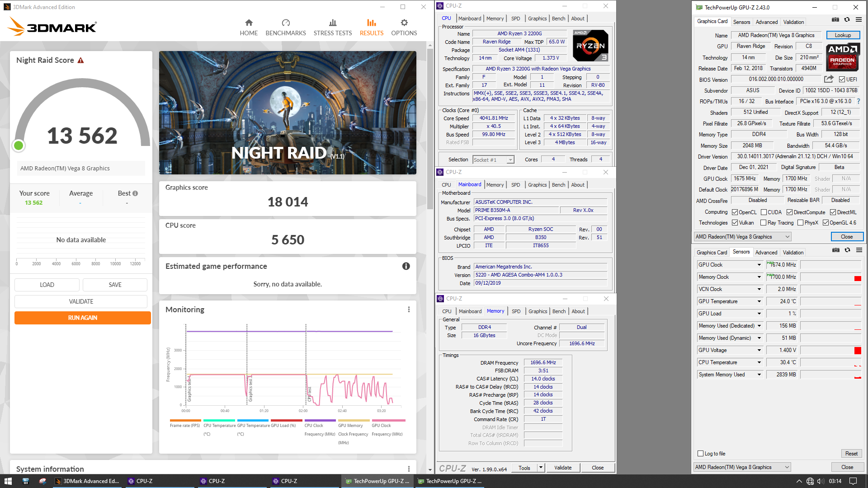This screenshot has width=868, height=488.
Task: Click the VALIDATE button in 3DMark
Action: click(x=81, y=301)
